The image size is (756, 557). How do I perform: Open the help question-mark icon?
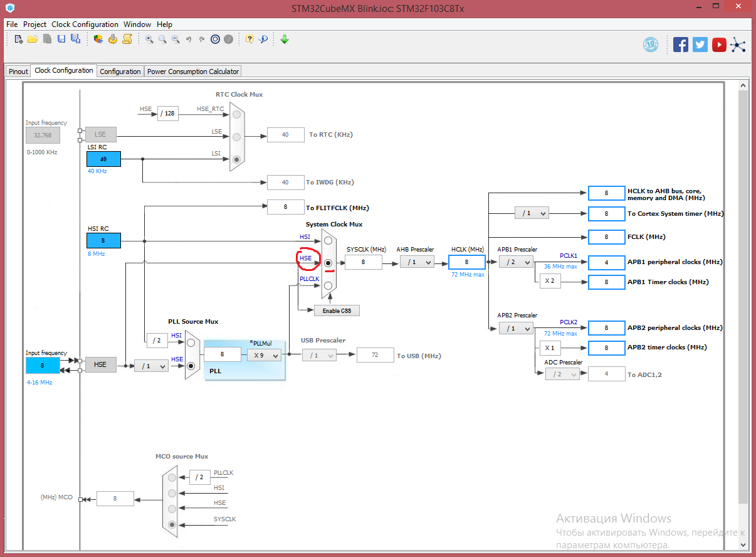(x=249, y=39)
